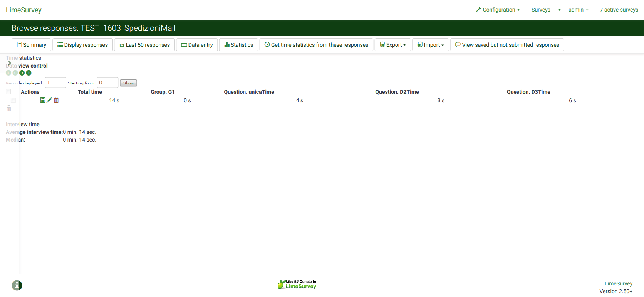Image resolution: width=644 pixels, height=297 pixels.
Task: Delete this response using red trash icon
Action: 56,100
